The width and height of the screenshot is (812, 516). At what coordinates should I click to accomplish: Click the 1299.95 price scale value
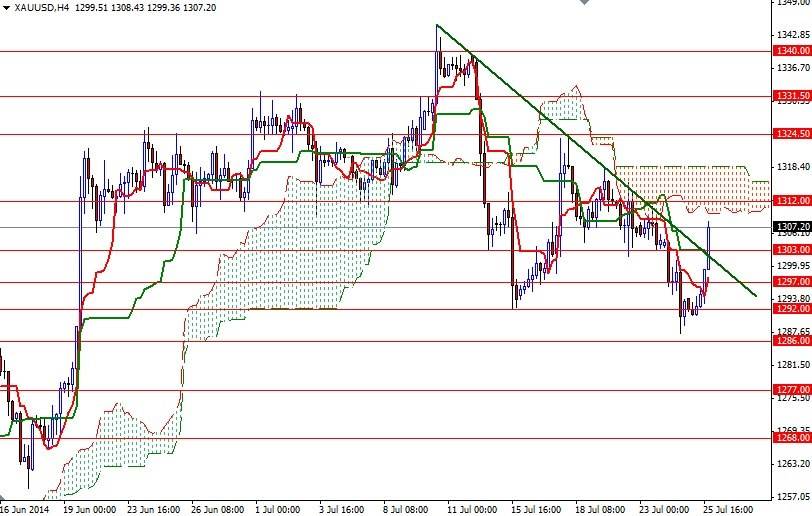pyautogui.click(x=793, y=265)
